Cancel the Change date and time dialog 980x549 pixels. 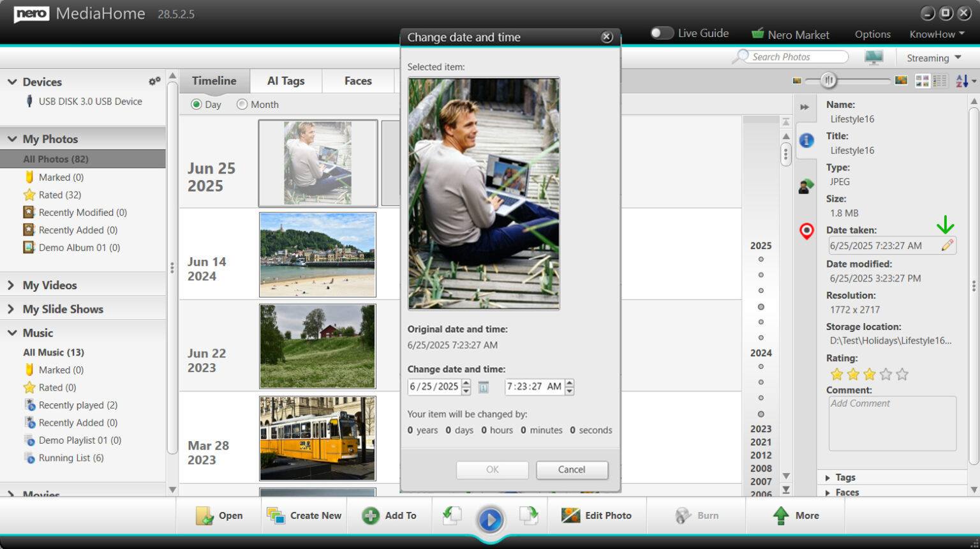pyautogui.click(x=571, y=469)
